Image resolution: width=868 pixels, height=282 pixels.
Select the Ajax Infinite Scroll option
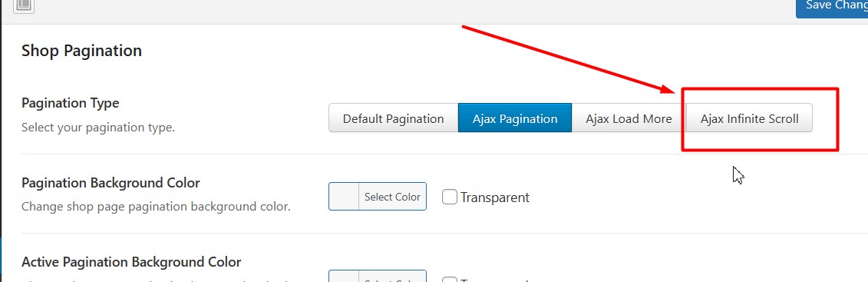pyautogui.click(x=750, y=118)
